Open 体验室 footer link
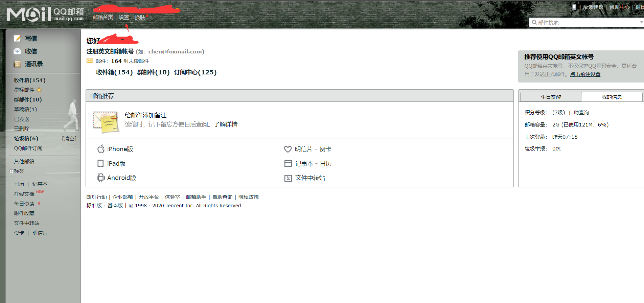 pyautogui.click(x=172, y=197)
